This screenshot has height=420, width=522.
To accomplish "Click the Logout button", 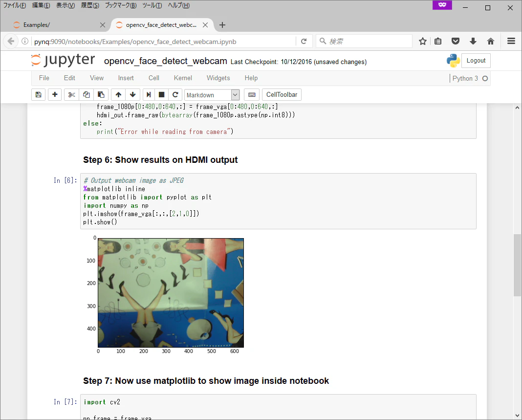I will click(x=476, y=61).
